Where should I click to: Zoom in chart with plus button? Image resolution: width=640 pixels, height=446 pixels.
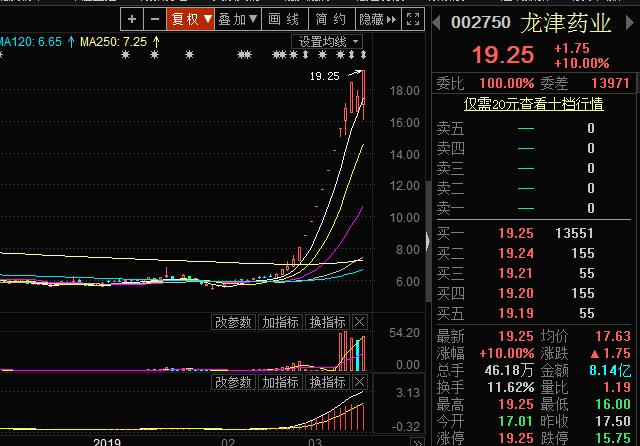click(x=132, y=19)
